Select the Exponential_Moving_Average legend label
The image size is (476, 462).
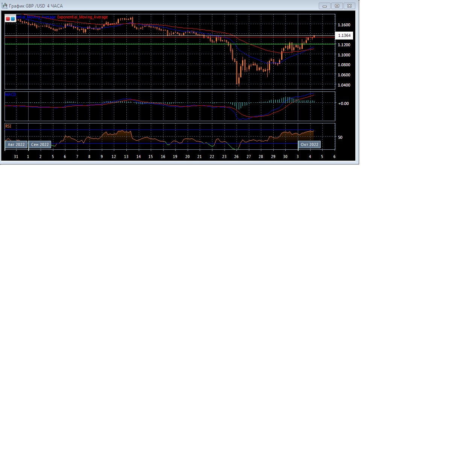82,17
